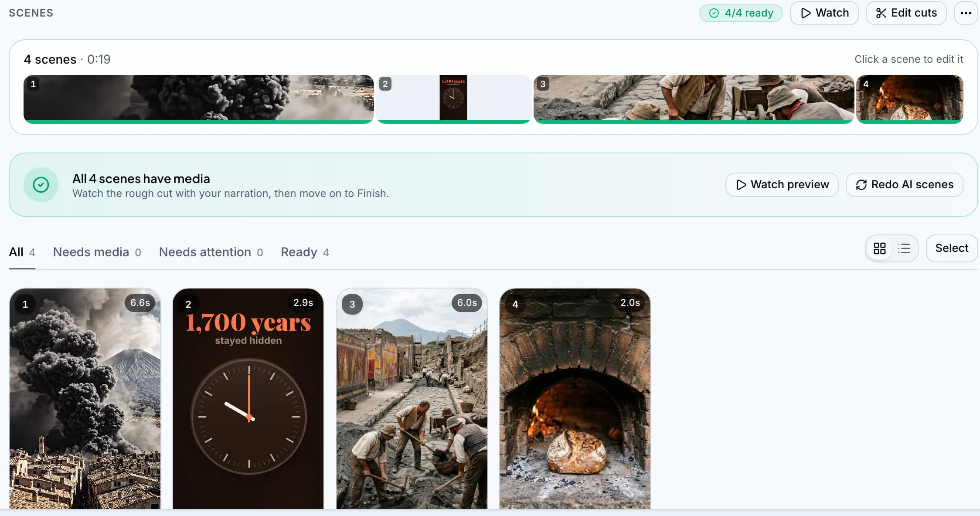
Task: Click the 2.0s duration badge on scene 4
Action: 630,303
